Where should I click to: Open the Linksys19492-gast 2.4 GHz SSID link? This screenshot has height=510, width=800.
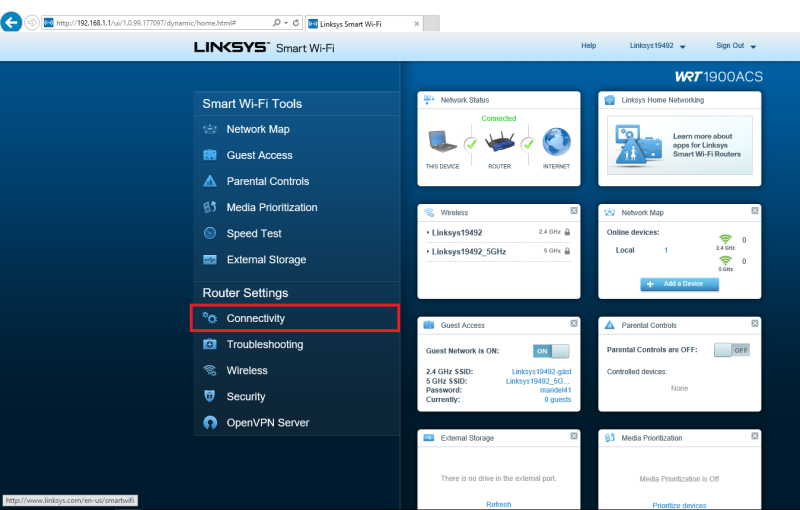tap(541, 372)
